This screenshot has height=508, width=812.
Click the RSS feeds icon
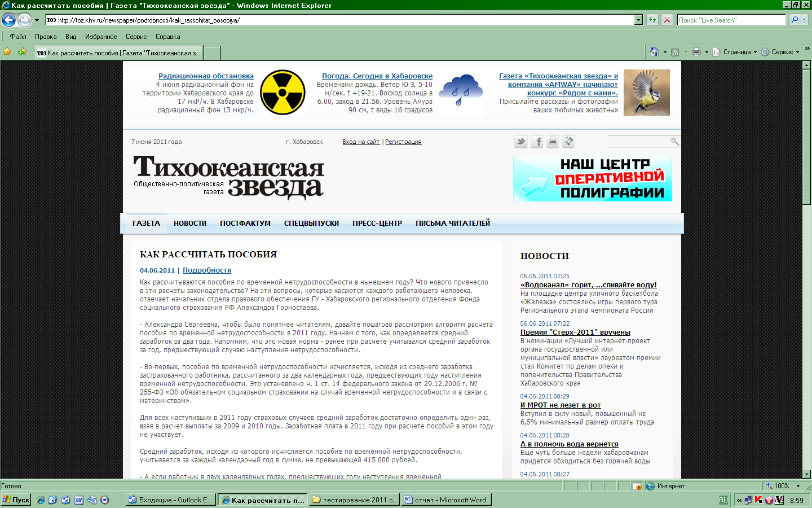(675, 52)
